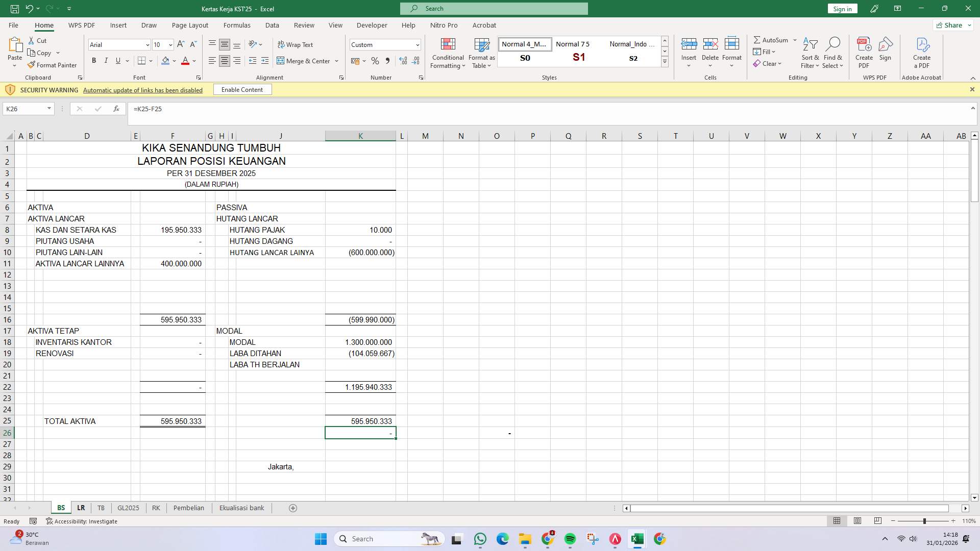Image resolution: width=980 pixels, height=551 pixels.
Task: Center-align the cell contents
Action: (x=225, y=61)
